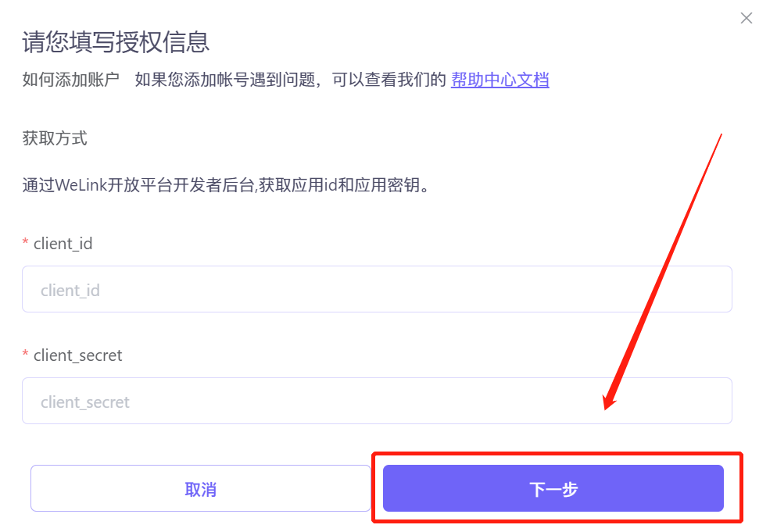Focus the client_id input field
Image resolution: width=777 pixels, height=532 pixels.
(x=377, y=289)
